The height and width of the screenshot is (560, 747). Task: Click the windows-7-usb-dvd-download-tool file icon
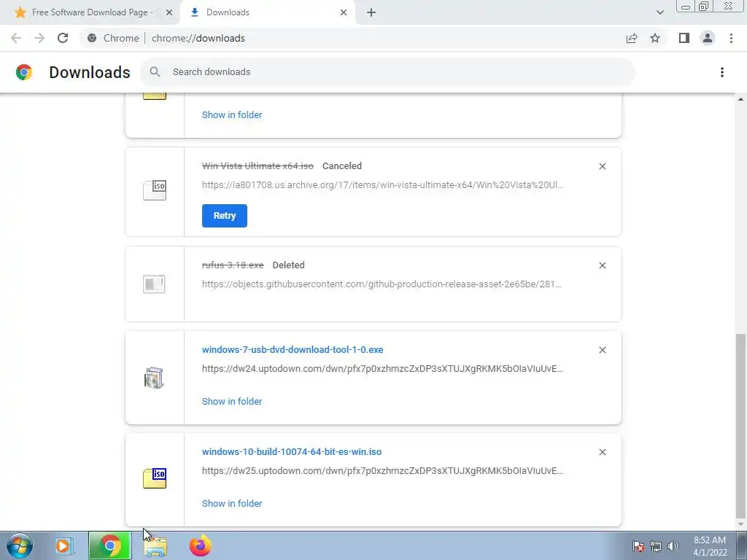tap(154, 378)
